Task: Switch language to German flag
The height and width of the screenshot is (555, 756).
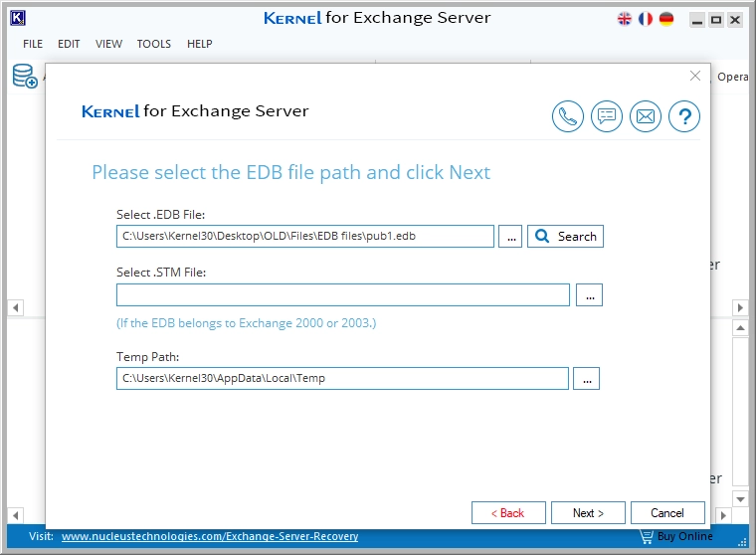Action: (x=666, y=19)
